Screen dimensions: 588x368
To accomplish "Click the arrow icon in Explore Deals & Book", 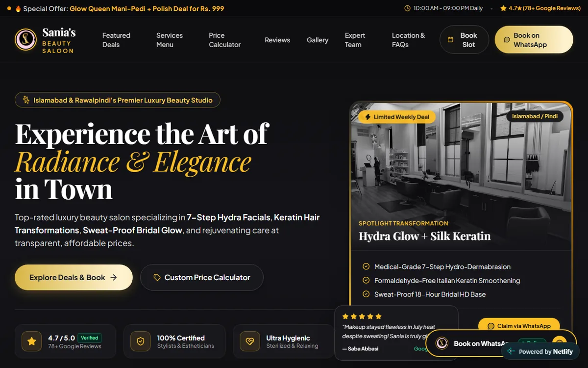I will pos(114,278).
